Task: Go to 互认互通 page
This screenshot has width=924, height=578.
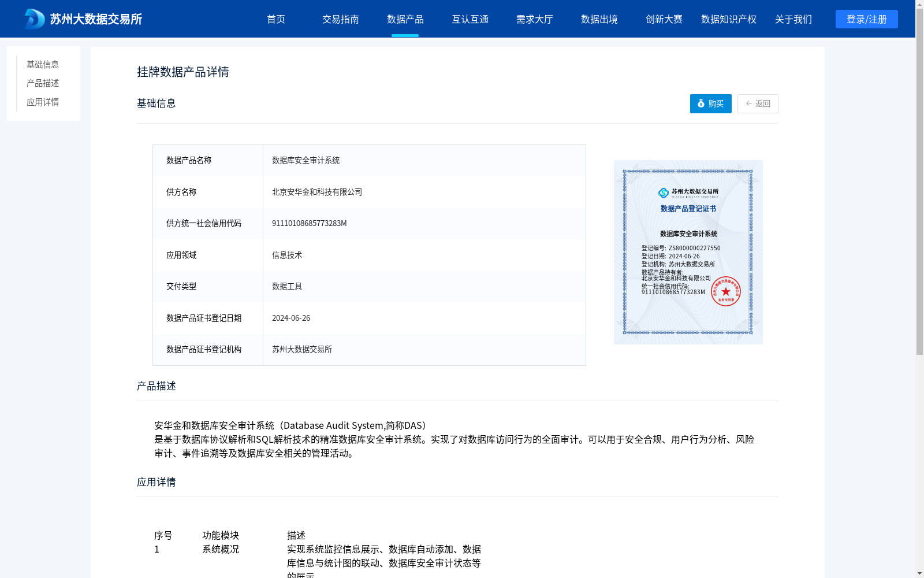Action: click(470, 19)
